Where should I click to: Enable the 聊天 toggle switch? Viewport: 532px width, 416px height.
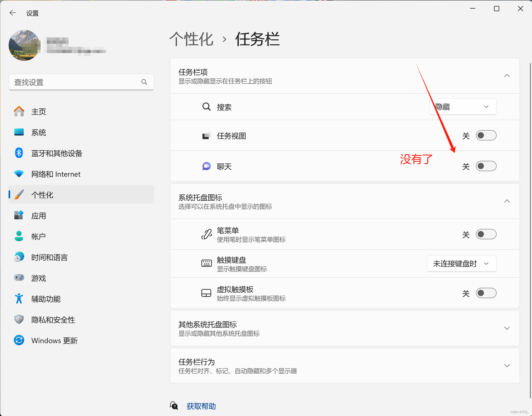pos(486,166)
